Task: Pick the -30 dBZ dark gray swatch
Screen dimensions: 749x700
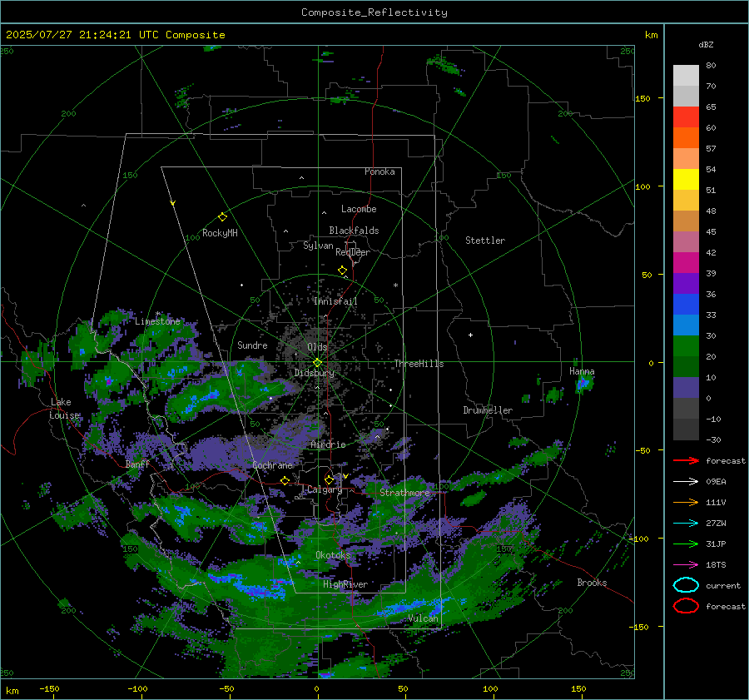Action: 686,429
